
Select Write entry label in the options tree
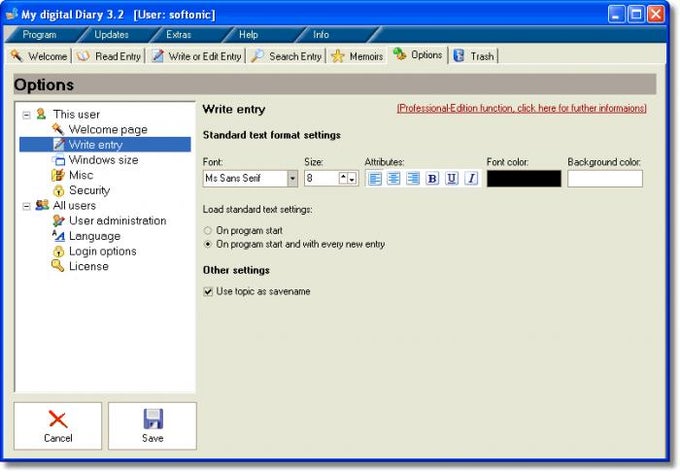(96, 144)
